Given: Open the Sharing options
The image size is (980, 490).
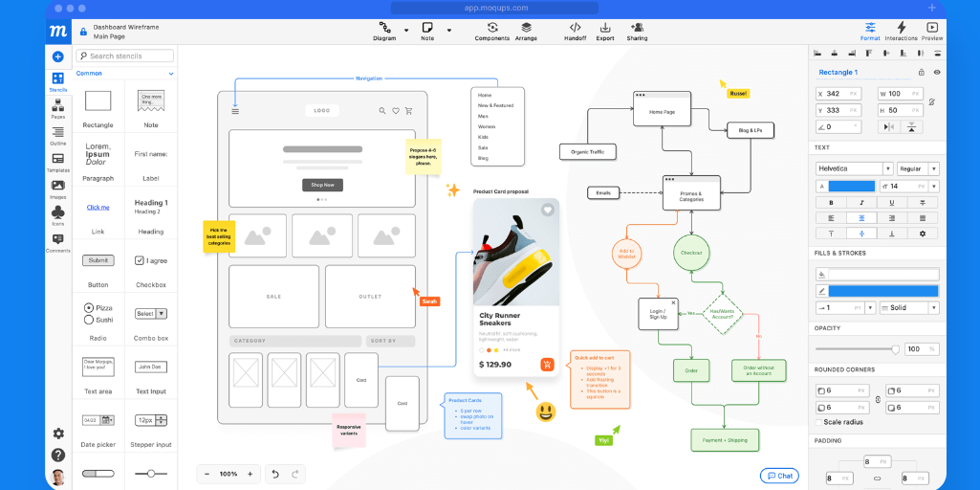Looking at the screenshot, I should point(637,32).
